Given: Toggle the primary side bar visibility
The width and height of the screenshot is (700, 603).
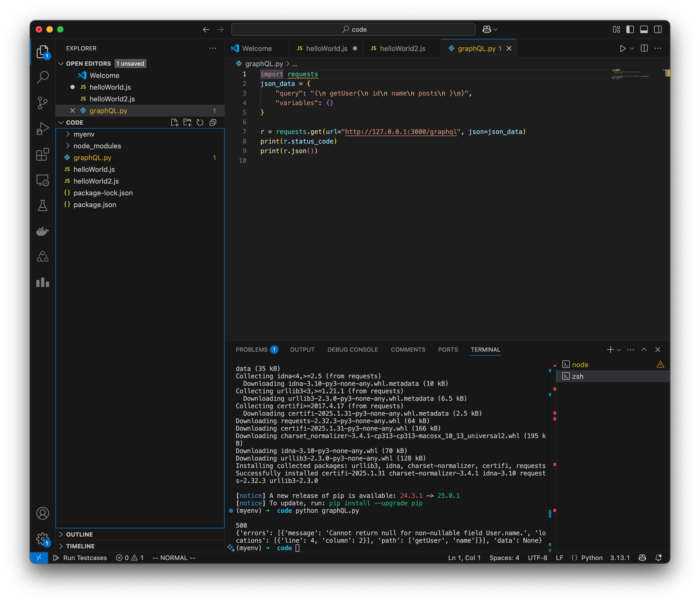Looking at the screenshot, I should point(630,29).
